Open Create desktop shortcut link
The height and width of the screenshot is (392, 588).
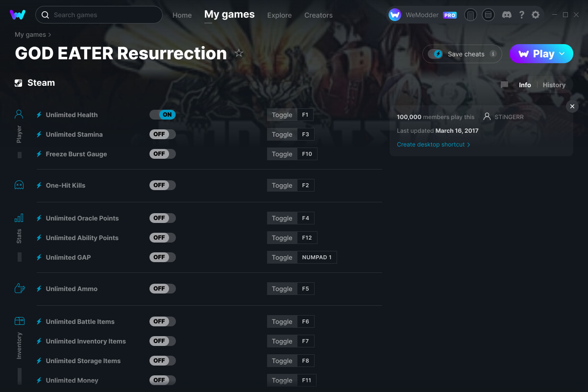click(x=434, y=145)
